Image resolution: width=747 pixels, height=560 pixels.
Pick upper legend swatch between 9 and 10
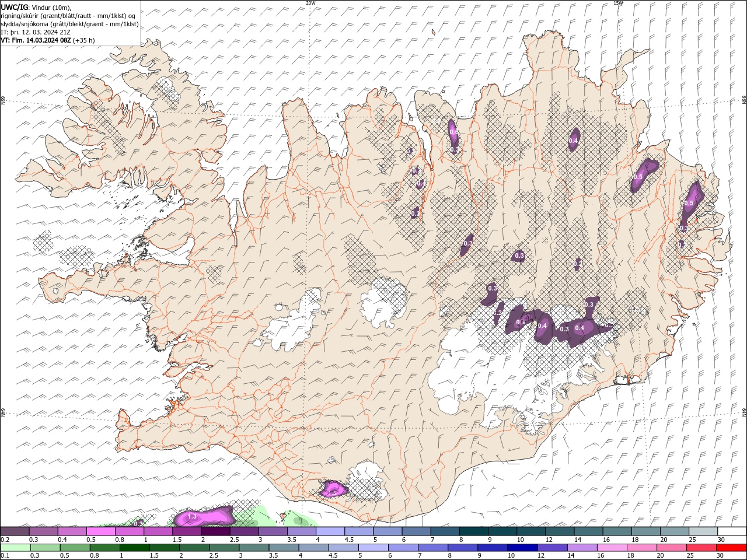click(502, 531)
